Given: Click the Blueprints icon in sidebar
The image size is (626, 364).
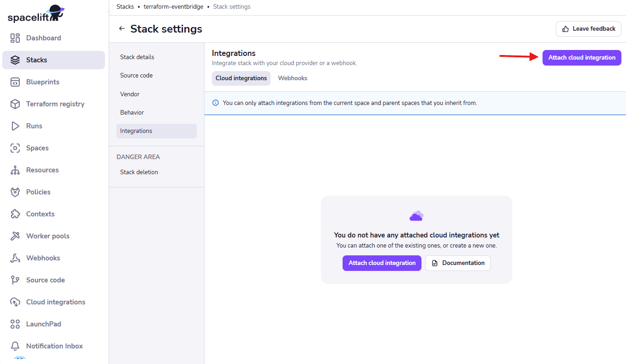Looking at the screenshot, I should 15,82.
